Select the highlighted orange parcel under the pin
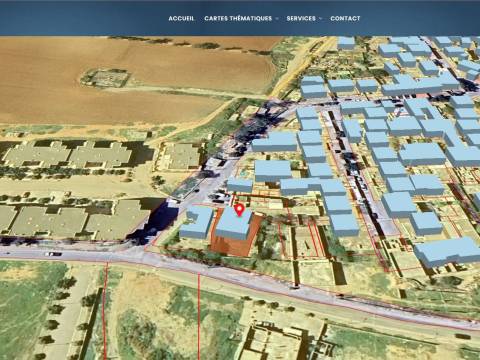The width and height of the screenshot is (480, 360). (234, 247)
